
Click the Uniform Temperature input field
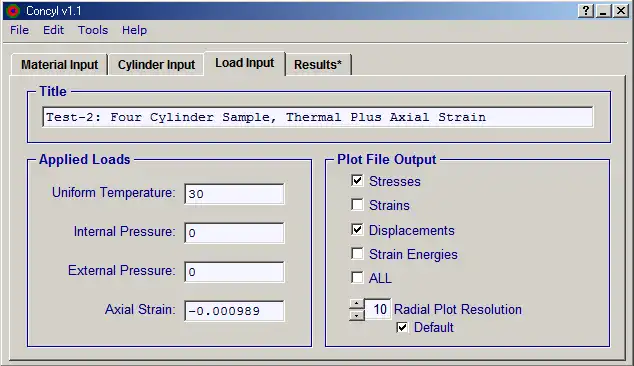(234, 194)
